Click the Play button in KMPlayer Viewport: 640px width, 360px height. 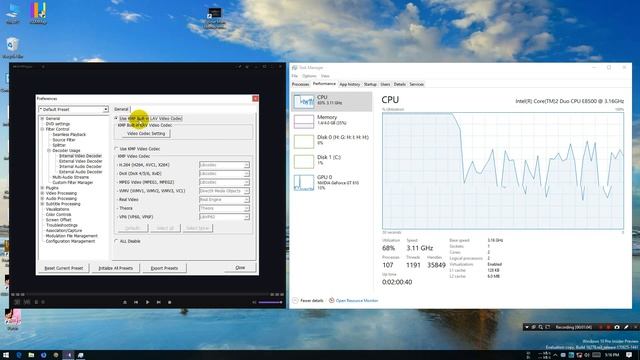click(x=147, y=302)
